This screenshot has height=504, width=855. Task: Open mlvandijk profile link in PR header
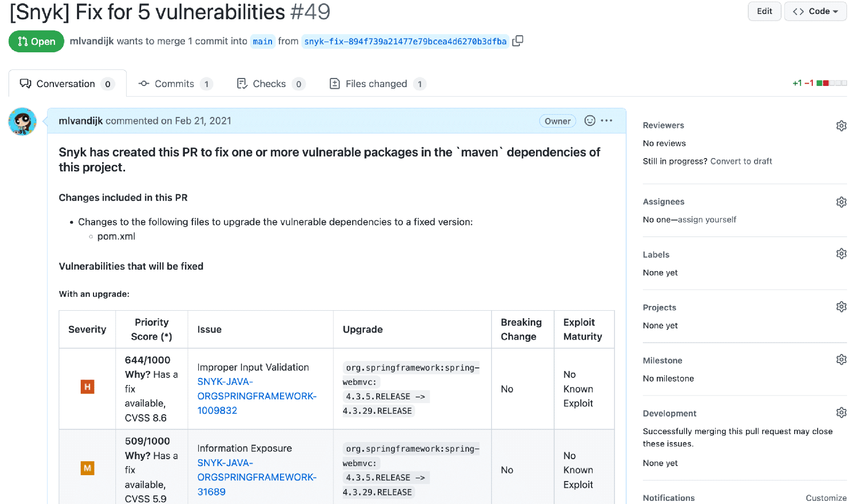(x=91, y=41)
